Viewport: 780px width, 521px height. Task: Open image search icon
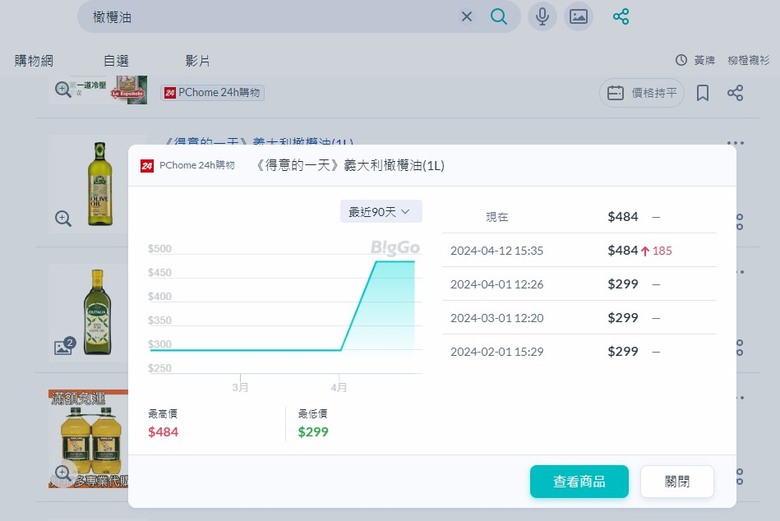pyautogui.click(x=579, y=16)
